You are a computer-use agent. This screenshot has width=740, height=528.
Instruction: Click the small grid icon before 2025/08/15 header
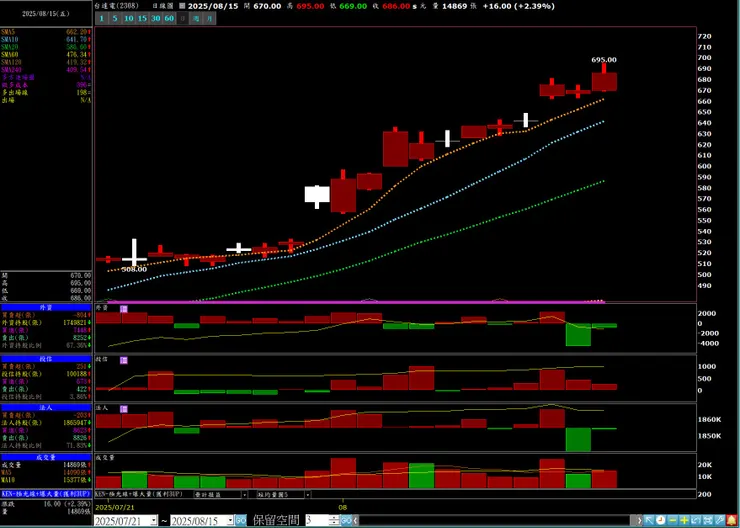pyautogui.click(x=182, y=6)
